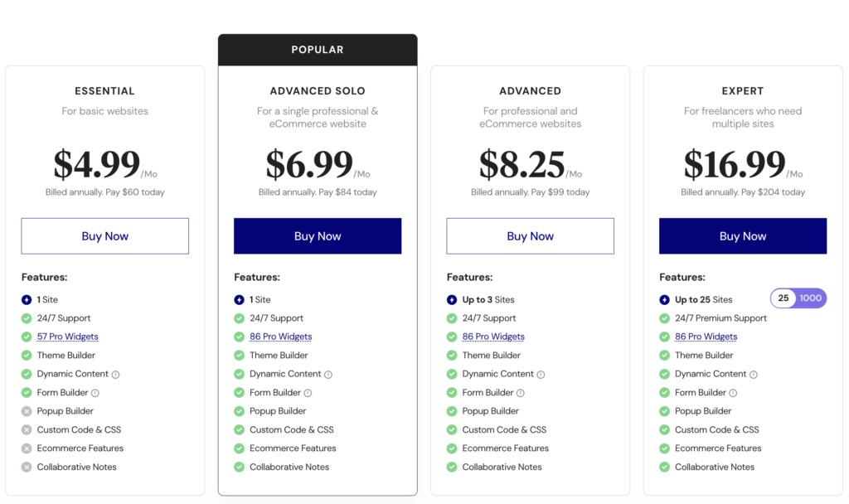Click Buy Now on the Essential plan
849x504 pixels.
pyautogui.click(x=104, y=235)
